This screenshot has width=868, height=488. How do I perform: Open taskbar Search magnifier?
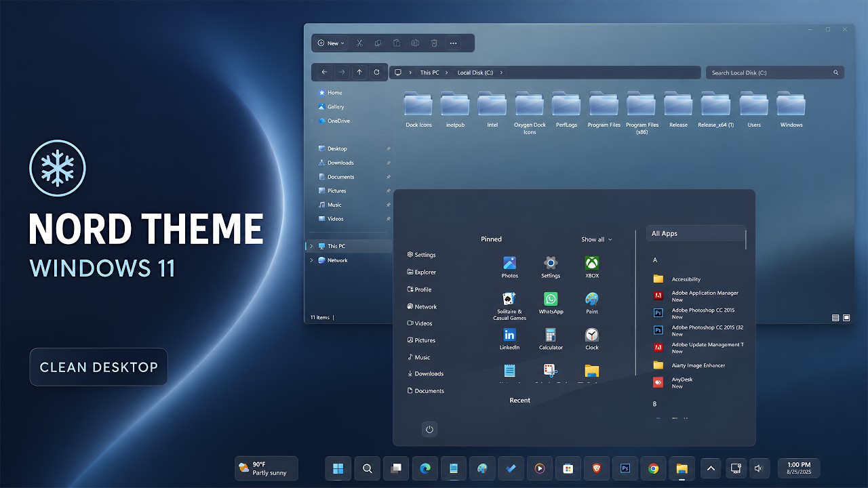pyautogui.click(x=368, y=468)
